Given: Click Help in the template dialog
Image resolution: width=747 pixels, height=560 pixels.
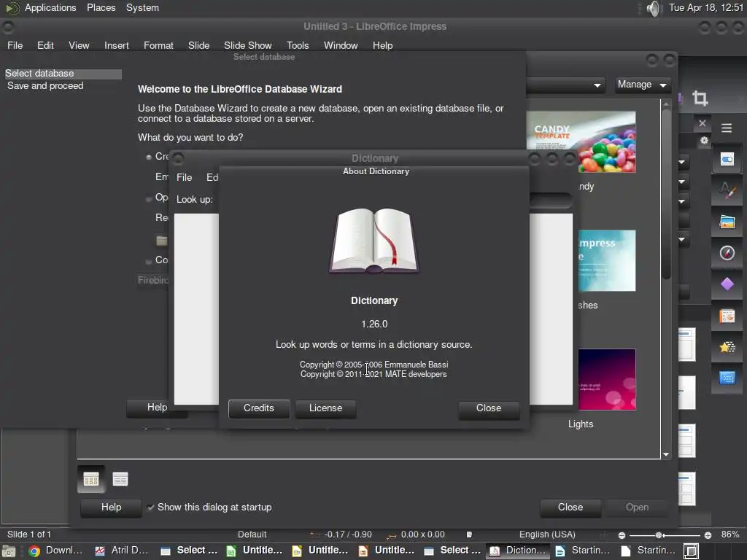Looking at the screenshot, I should (111, 507).
